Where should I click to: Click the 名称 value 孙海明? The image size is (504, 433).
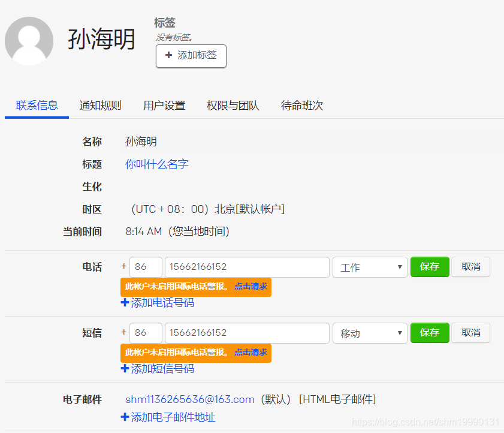click(141, 142)
